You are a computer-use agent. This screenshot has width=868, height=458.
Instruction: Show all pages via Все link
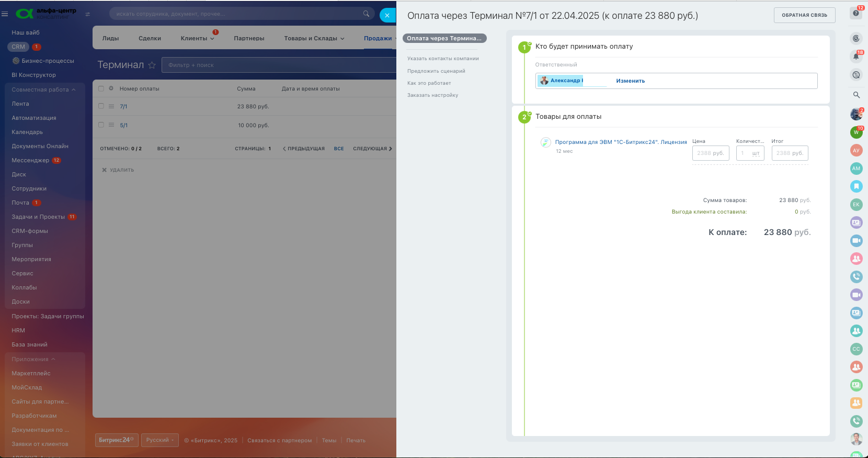(x=339, y=149)
